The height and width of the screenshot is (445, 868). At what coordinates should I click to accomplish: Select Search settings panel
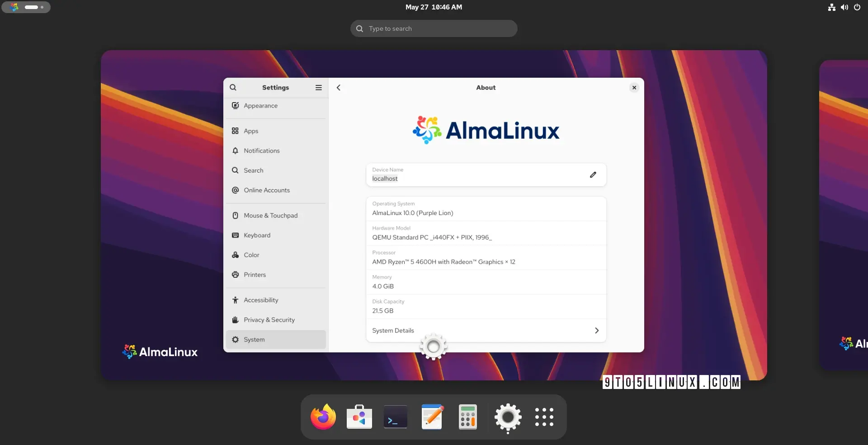[276, 170]
